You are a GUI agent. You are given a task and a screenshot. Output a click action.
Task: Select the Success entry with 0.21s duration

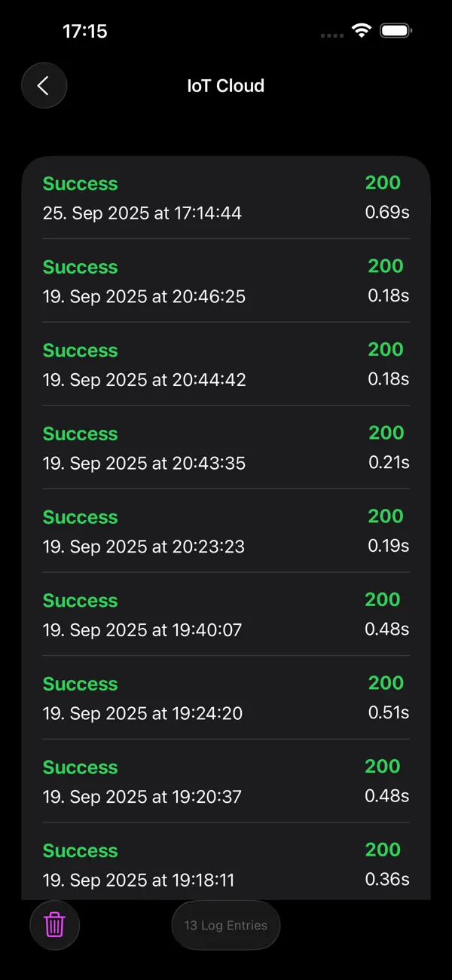pyautogui.click(x=226, y=448)
